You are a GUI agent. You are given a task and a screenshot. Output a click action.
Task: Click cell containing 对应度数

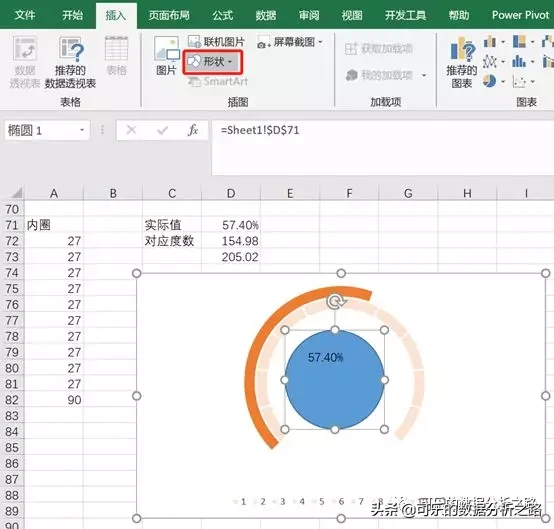[x=172, y=241]
